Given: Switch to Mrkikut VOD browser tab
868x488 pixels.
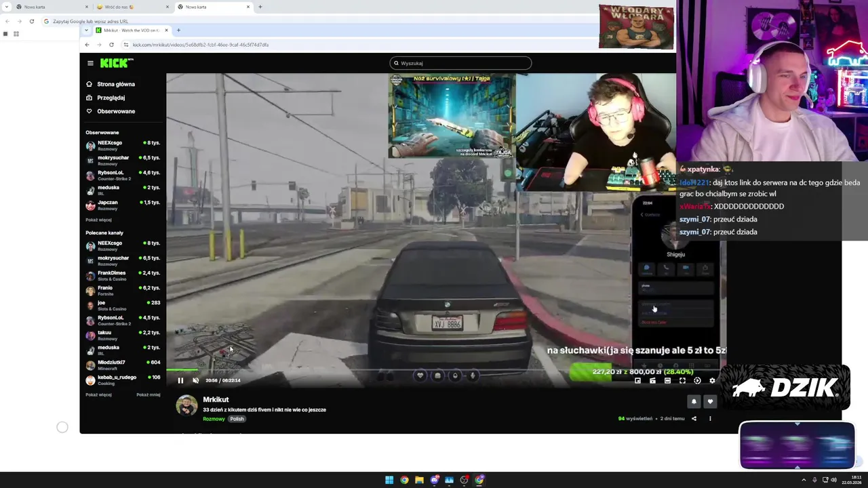Looking at the screenshot, I should pyautogui.click(x=131, y=30).
